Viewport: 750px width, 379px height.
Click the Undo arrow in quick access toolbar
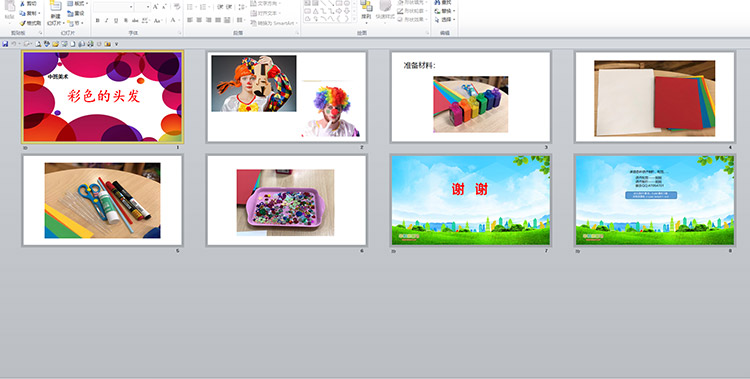click(x=14, y=44)
